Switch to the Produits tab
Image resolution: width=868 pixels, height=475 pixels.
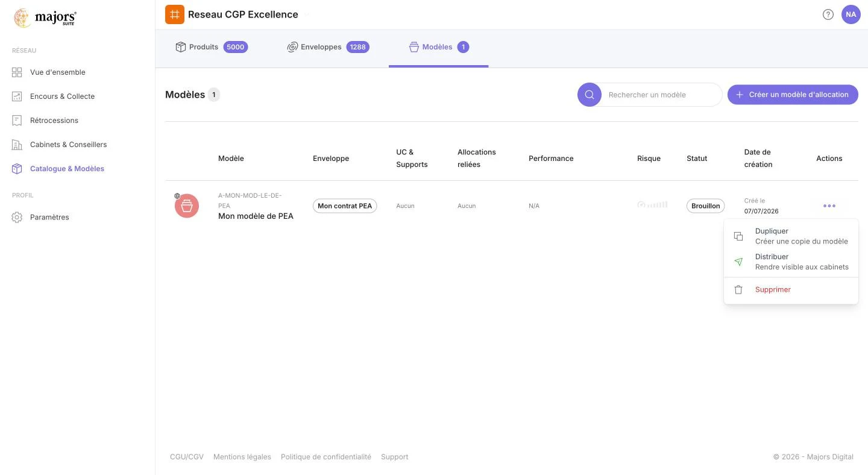coord(212,47)
